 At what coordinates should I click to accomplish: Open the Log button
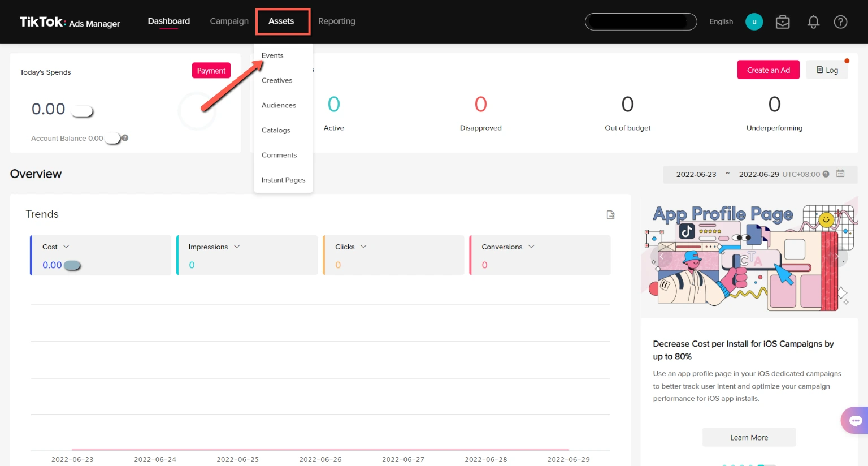tap(827, 70)
